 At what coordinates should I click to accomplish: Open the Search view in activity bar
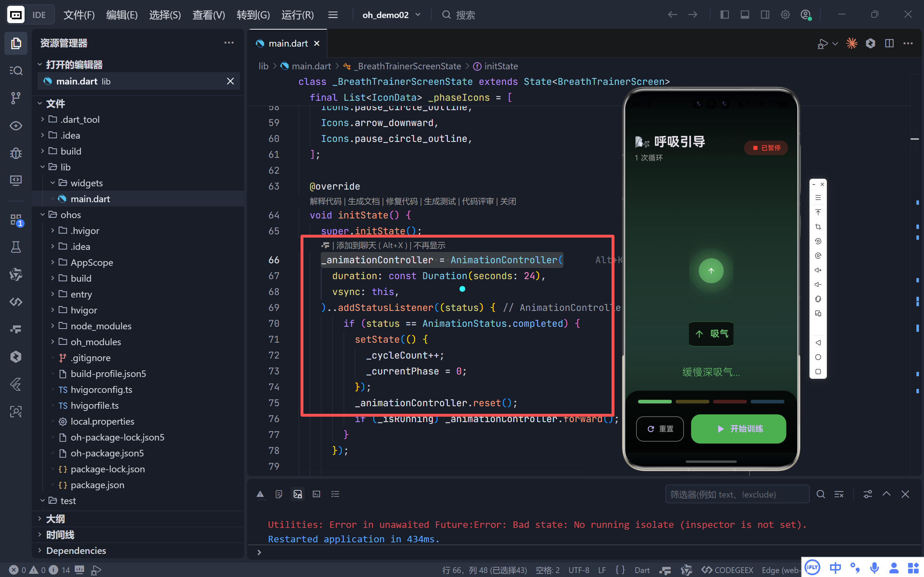click(x=16, y=71)
